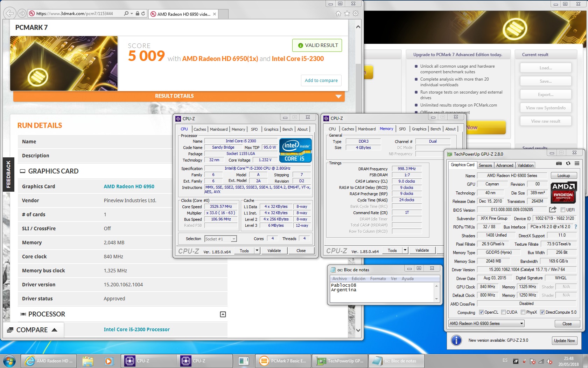Toggle the DirectCompute 5.0 checkbox in GPU-Z
588x368 pixels.
pos(542,312)
